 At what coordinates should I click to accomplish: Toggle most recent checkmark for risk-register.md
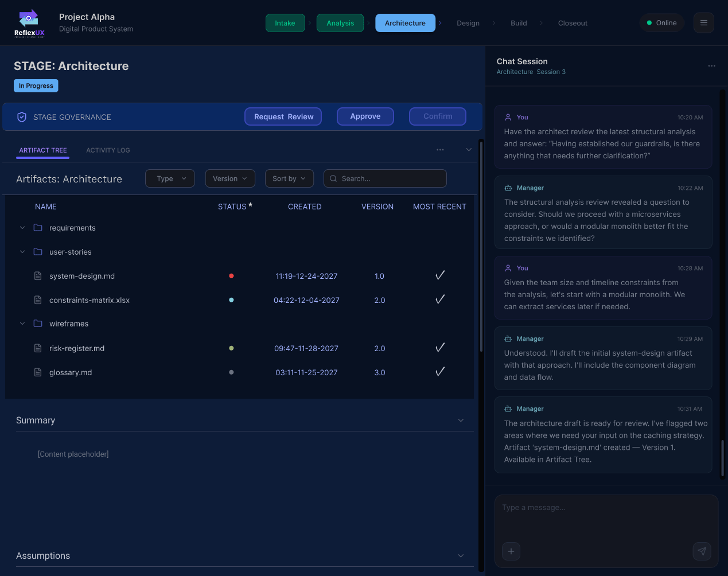(x=440, y=348)
